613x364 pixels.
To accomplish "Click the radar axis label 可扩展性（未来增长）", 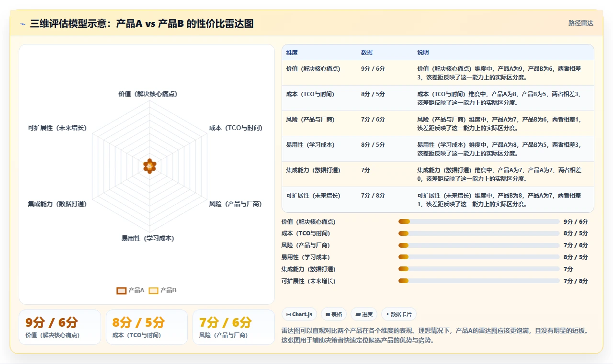I will (x=57, y=128).
